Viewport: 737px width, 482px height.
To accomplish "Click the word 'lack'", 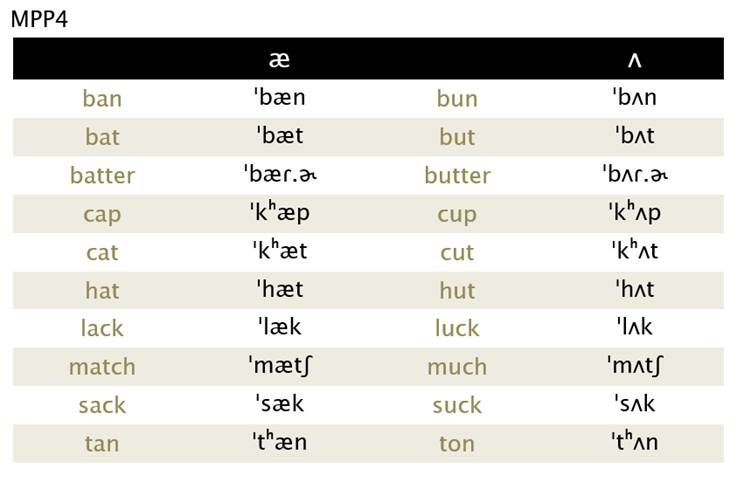I will tap(102, 329).
